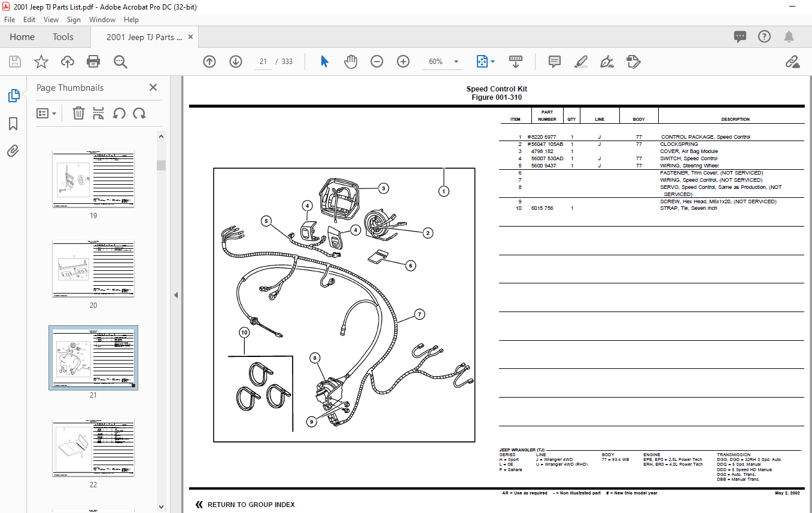The image size is (812, 513).
Task: Open the Sign document pen tool
Action: (x=607, y=62)
